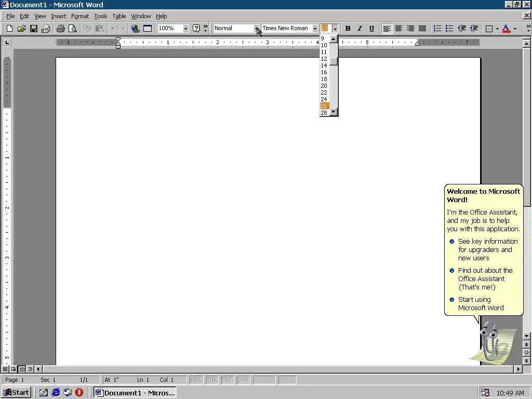Justify the text alignment
Screen dimensions: 532x399
(x=422, y=29)
